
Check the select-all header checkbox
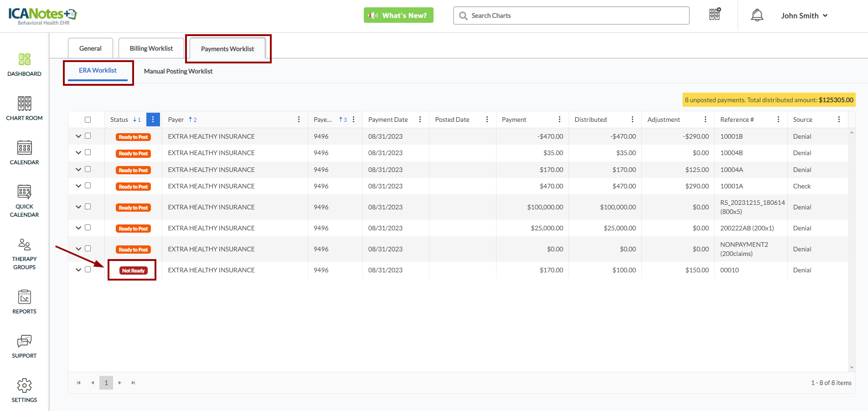click(88, 120)
